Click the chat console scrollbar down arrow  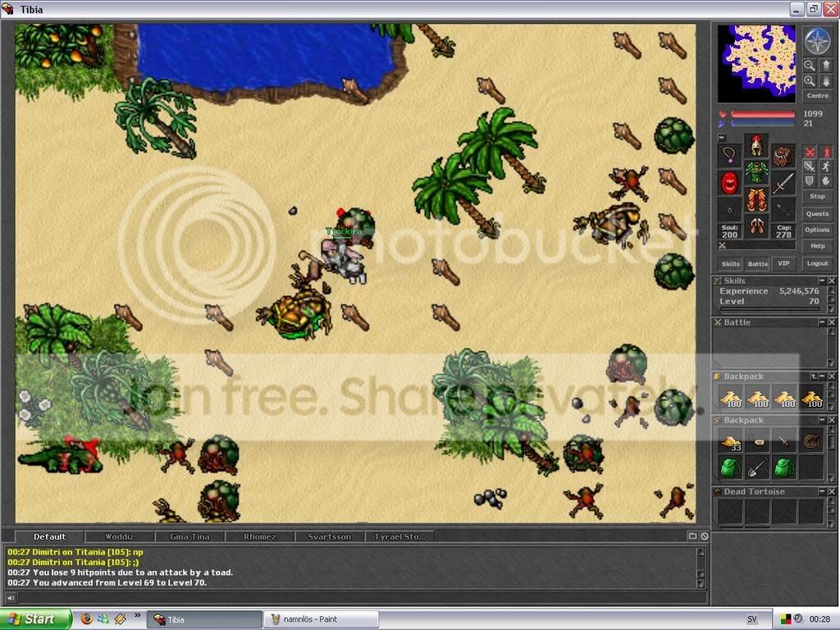pyautogui.click(x=701, y=583)
